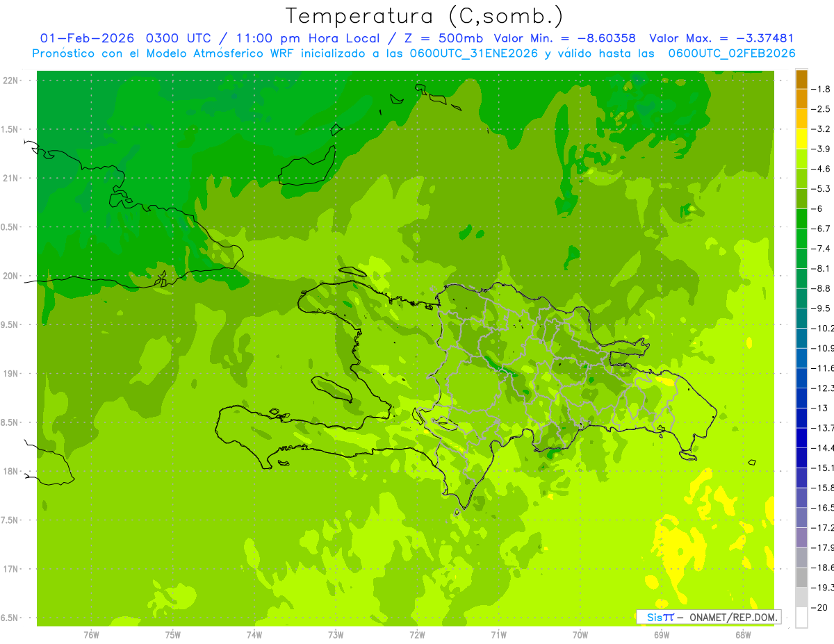Click the "76W" longitude label

tap(91, 634)
